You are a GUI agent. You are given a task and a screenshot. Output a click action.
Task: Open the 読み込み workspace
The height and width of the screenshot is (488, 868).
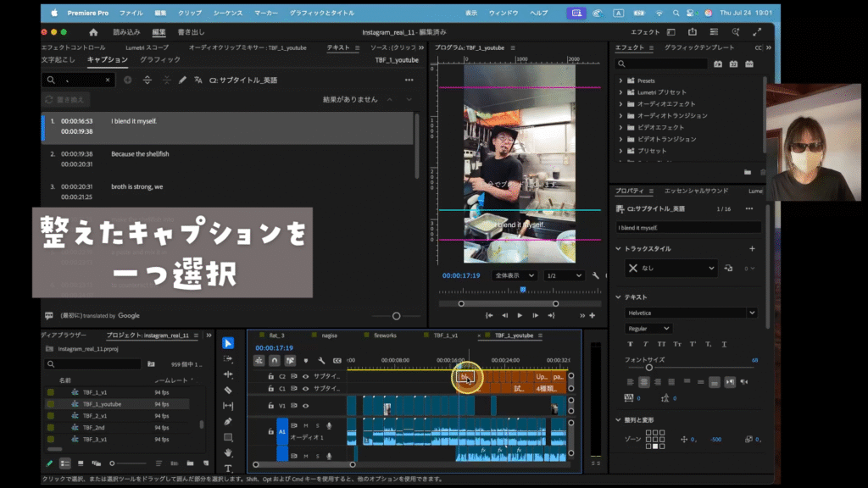[127, 32]
